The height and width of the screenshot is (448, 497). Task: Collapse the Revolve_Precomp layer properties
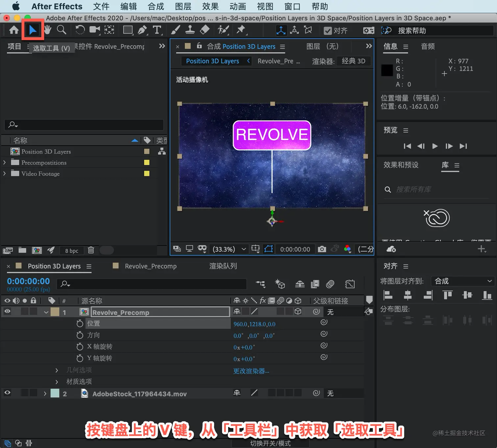point(46,312)
